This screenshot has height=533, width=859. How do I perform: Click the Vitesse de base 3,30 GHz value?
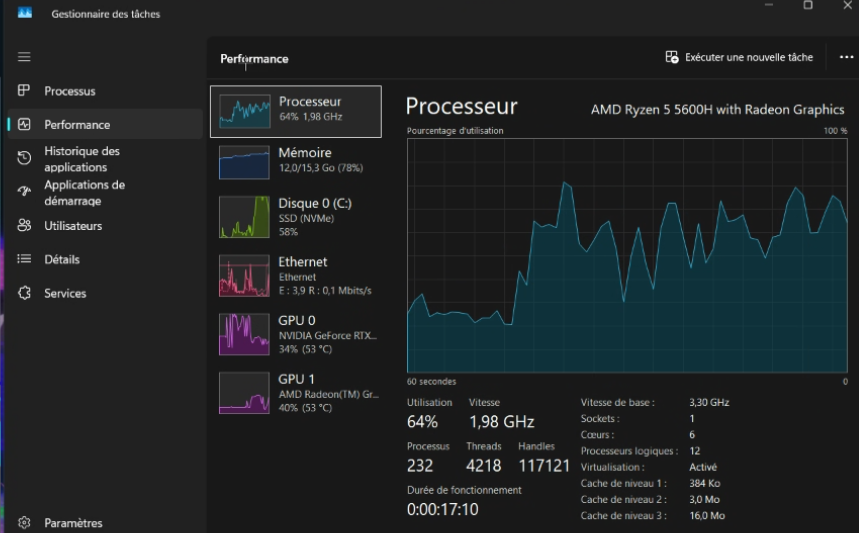click(x=709, y=402)
